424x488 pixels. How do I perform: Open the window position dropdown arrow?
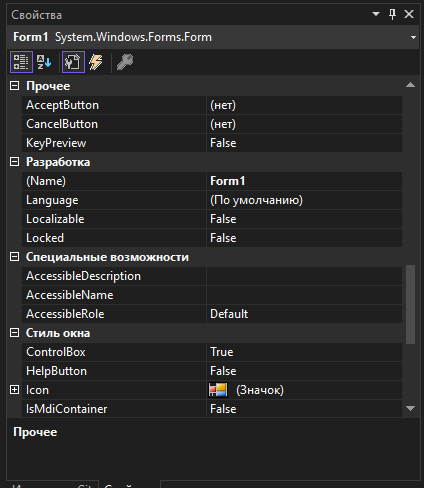[x=376, y=14]
